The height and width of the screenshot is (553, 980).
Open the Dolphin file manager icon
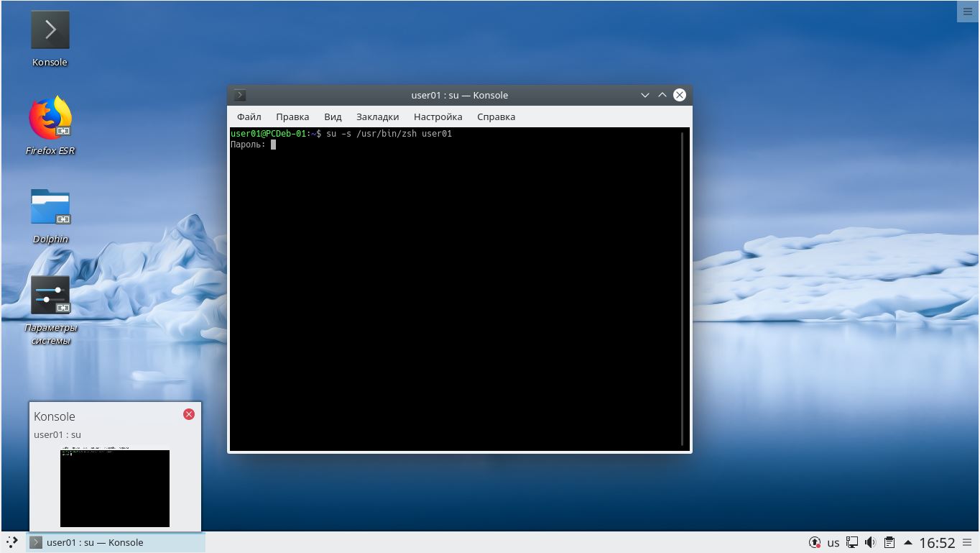(50, 207)
